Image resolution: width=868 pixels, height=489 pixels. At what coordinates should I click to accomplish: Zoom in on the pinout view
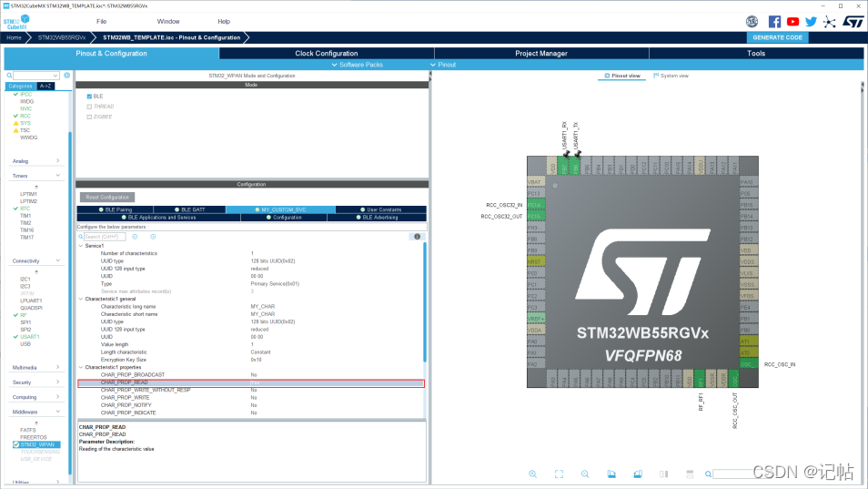532,474
